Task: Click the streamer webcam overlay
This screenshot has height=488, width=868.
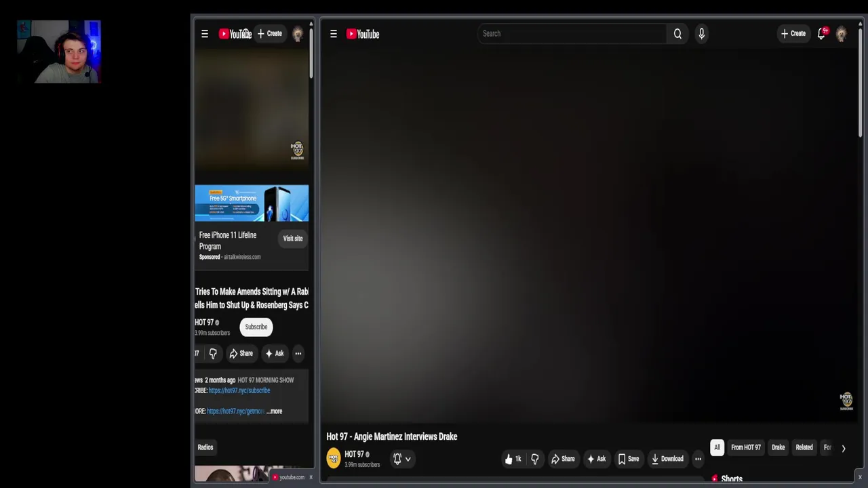Action: pos(59,52)
